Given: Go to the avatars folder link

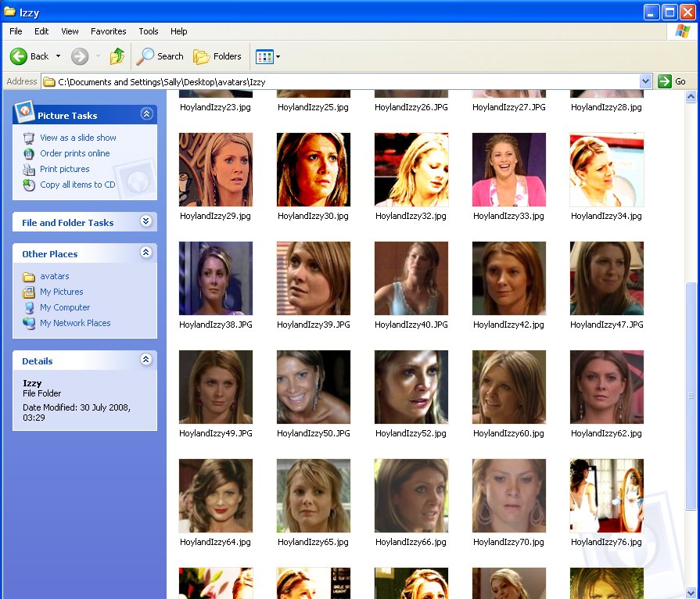Looking at the screenshot, I should [55, 276].
